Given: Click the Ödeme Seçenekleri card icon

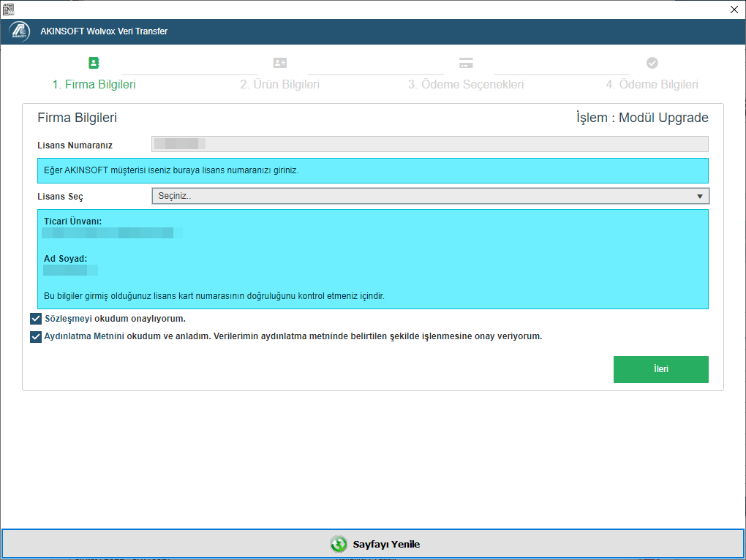Looking at the screenshot, I should 466,63.
